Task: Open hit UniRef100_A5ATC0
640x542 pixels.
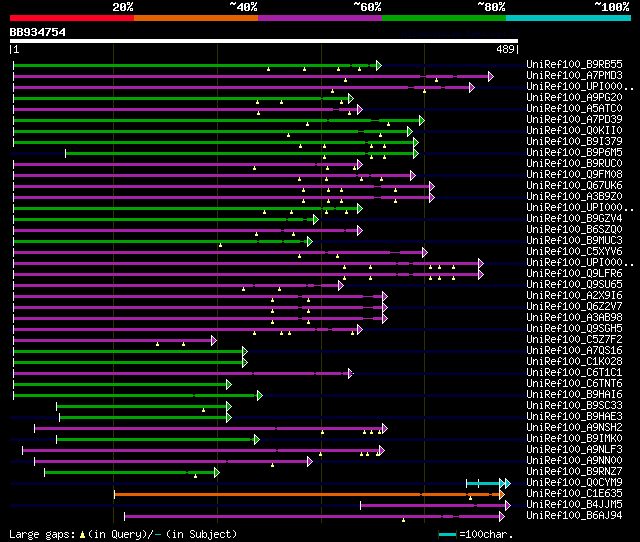Action: (574, 109)
